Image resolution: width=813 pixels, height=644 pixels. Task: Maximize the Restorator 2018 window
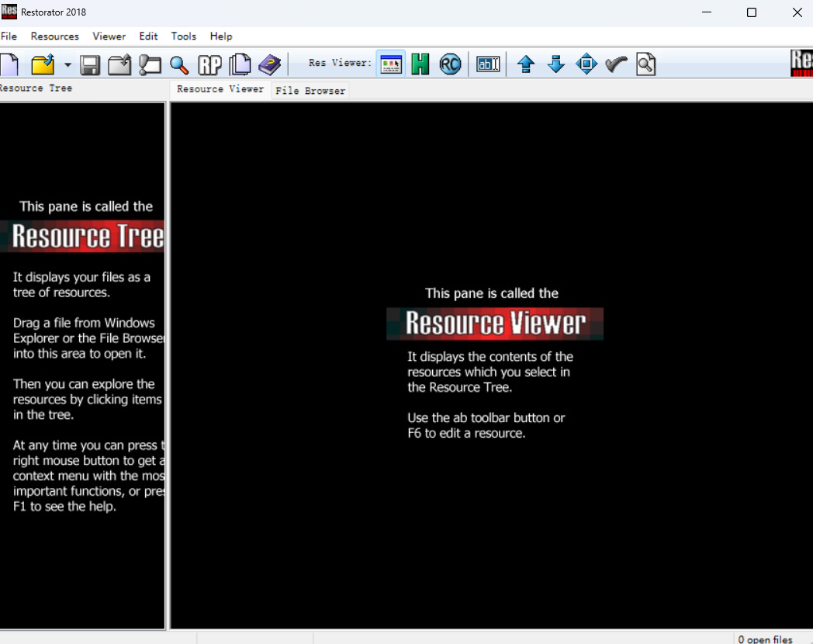pos(752,12)
